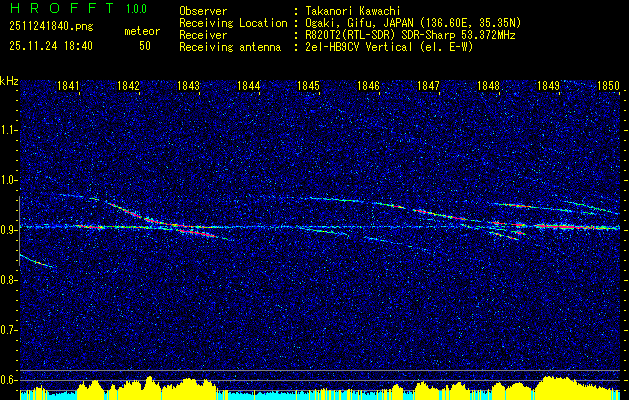Click the version number 1.0.0
This screenshot has width=629, height=400.
136,9
